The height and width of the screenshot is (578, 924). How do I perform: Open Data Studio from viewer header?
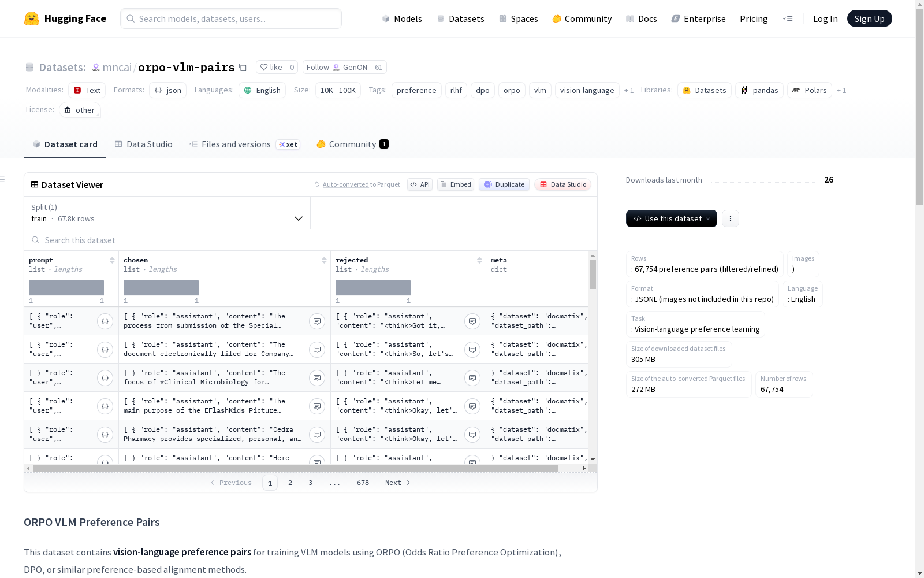pos(562,184)
